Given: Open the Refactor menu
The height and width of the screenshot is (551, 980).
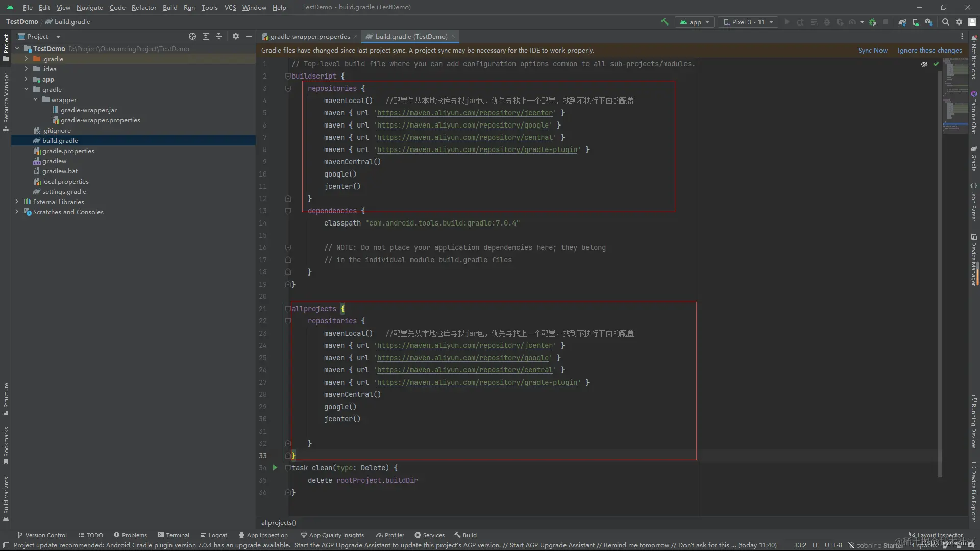Looking at the screenshot, I should click(144, 7).
